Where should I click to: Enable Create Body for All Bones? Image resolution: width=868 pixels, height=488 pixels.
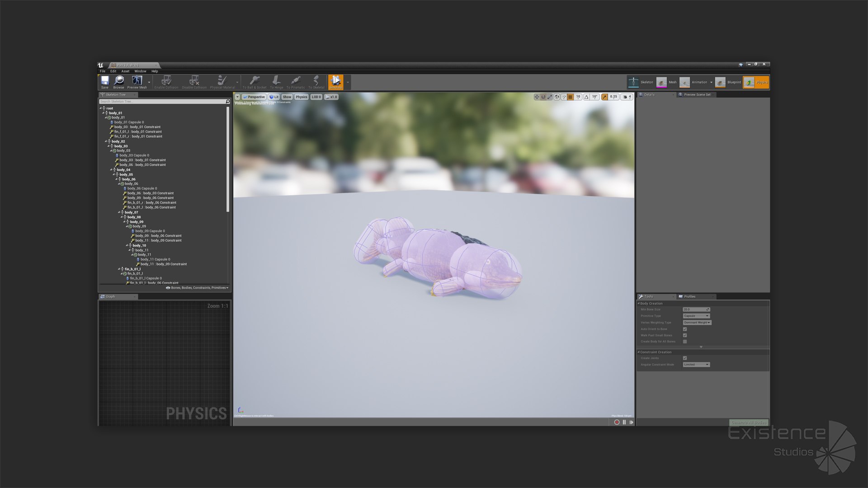coord(685,342)
